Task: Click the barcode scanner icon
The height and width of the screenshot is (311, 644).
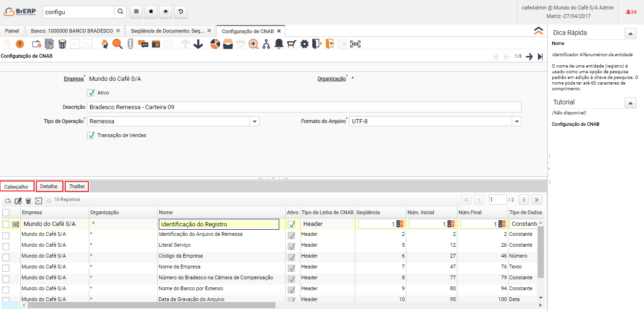Action: pos(355,44)
